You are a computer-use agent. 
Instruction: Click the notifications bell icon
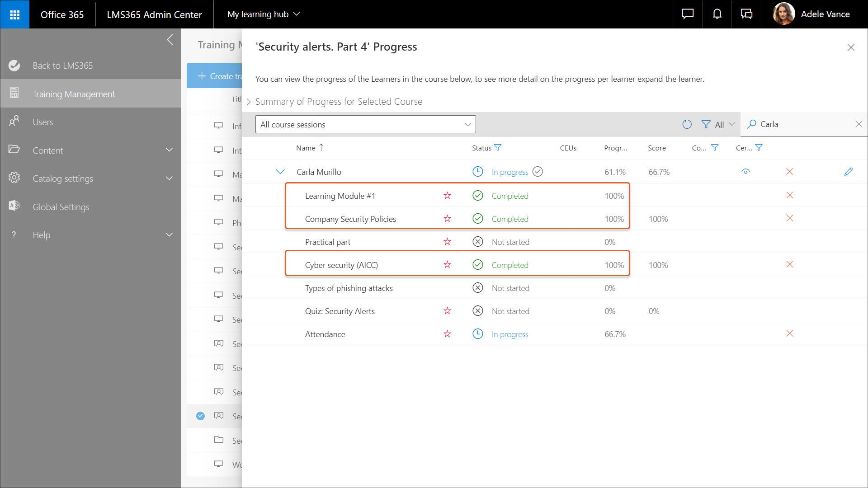click(717, 14)
